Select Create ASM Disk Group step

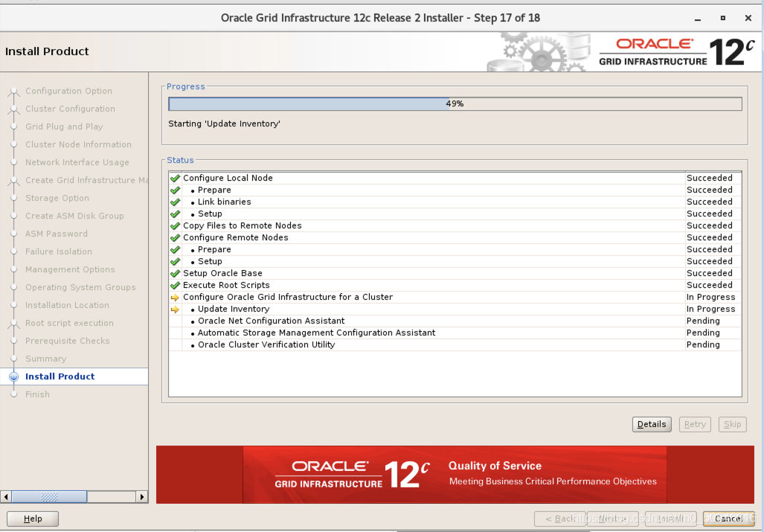(x=74, y=217)
